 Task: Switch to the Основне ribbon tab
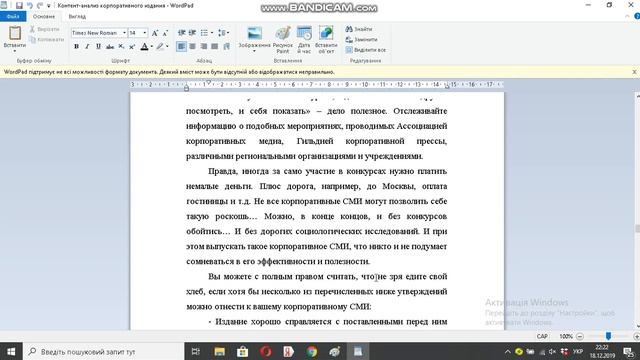click(x=44, y=16)
